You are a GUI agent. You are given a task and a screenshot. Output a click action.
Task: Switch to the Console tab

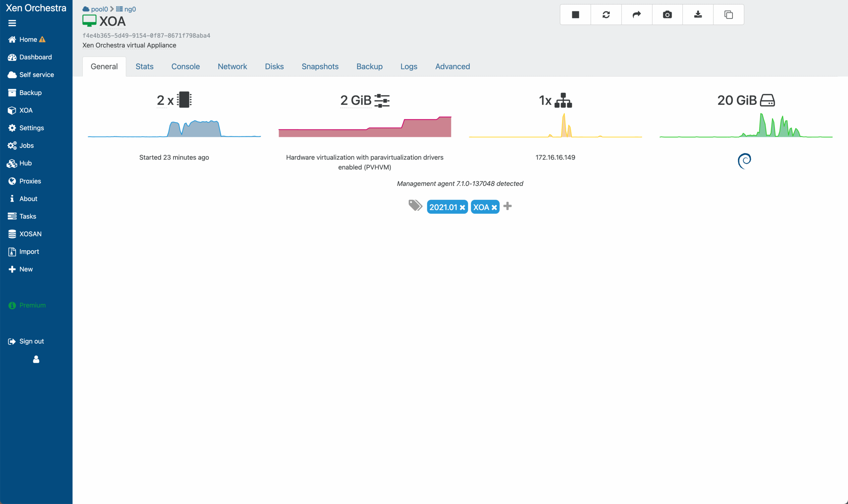click(x=185, y=67)
